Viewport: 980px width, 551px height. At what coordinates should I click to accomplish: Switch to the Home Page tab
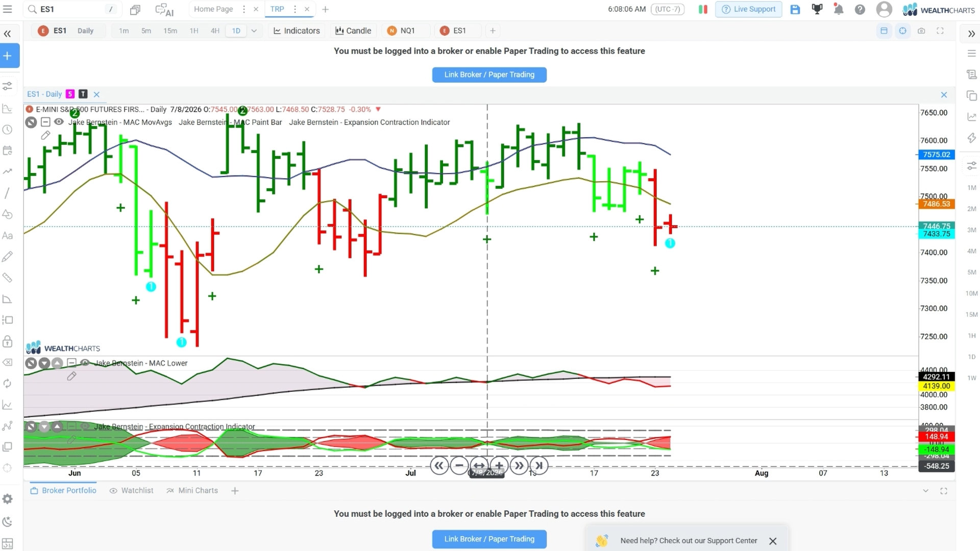[213, 9]
